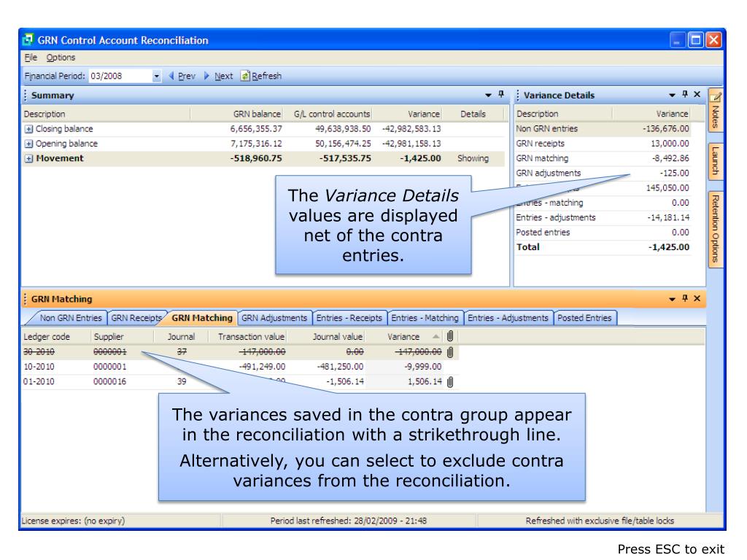
Task: Click the Journal column header
Action: [x=181, y=337]
